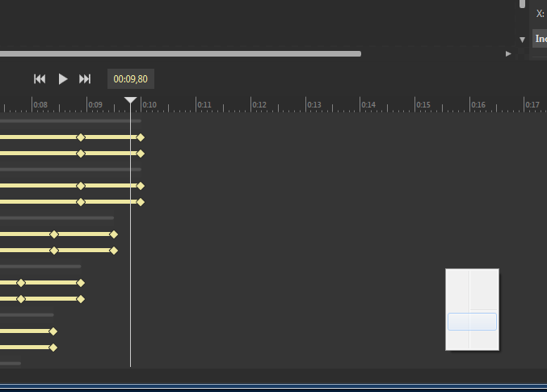Click the highlighted row in the white popup
This screenshot has width=547, height=392.
click(472, 322)
